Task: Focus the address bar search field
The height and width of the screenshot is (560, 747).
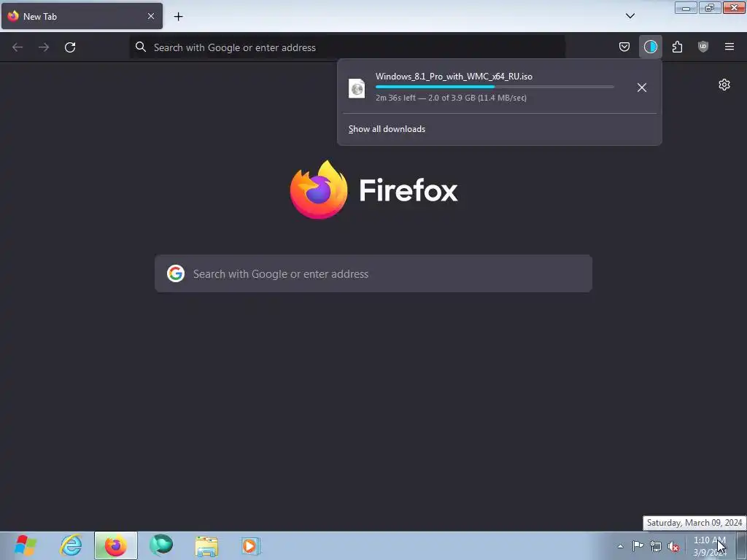Action: click(x=347, y=47)
